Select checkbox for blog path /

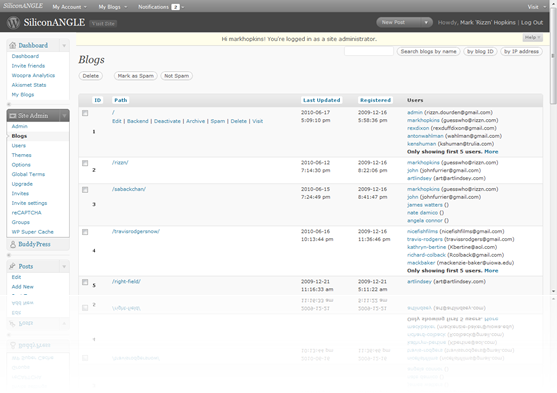(x=85, y=113)
